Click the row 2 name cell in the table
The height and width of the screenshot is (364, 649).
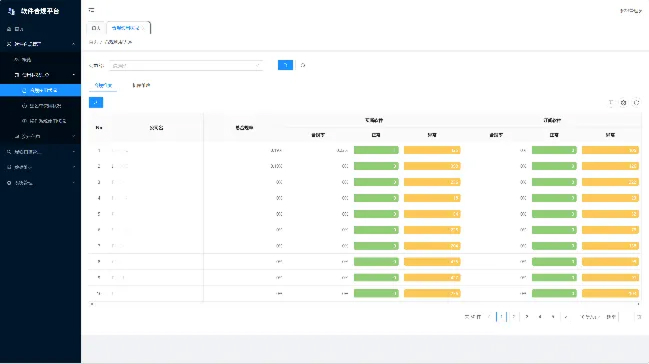click(156, 166)
